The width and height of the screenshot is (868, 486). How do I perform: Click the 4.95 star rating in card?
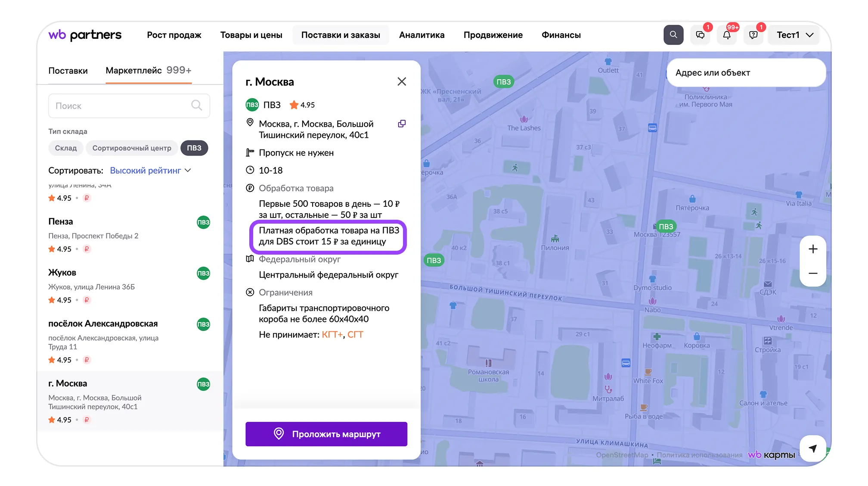(x=302, y=105)
